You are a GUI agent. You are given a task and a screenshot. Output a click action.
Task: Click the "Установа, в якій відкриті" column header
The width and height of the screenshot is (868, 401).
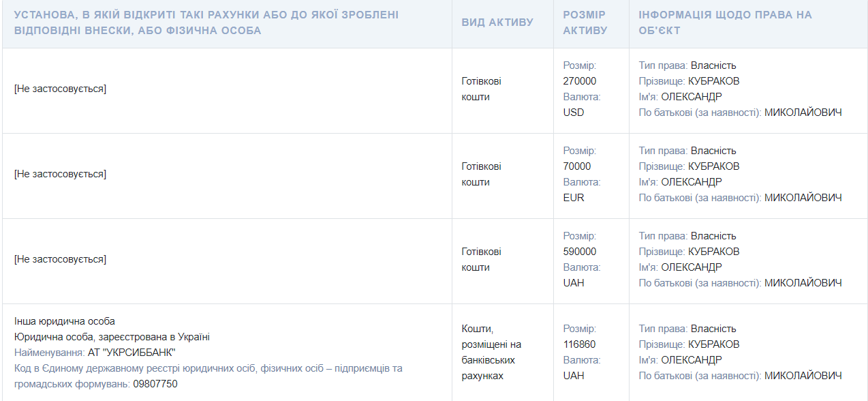tap(206, 23)
